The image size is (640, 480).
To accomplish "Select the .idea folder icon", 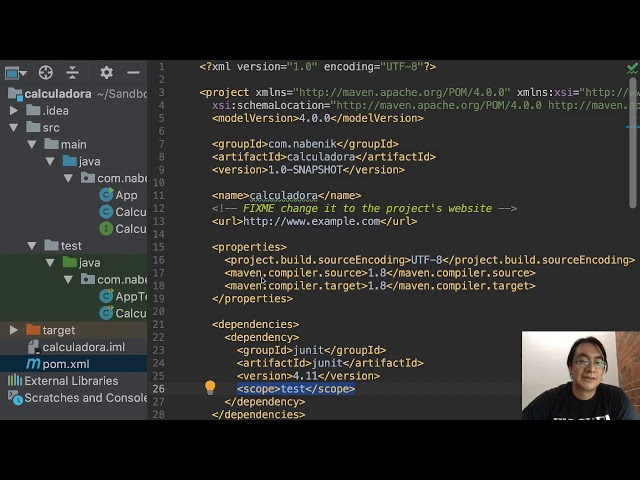I will [33, 110].
